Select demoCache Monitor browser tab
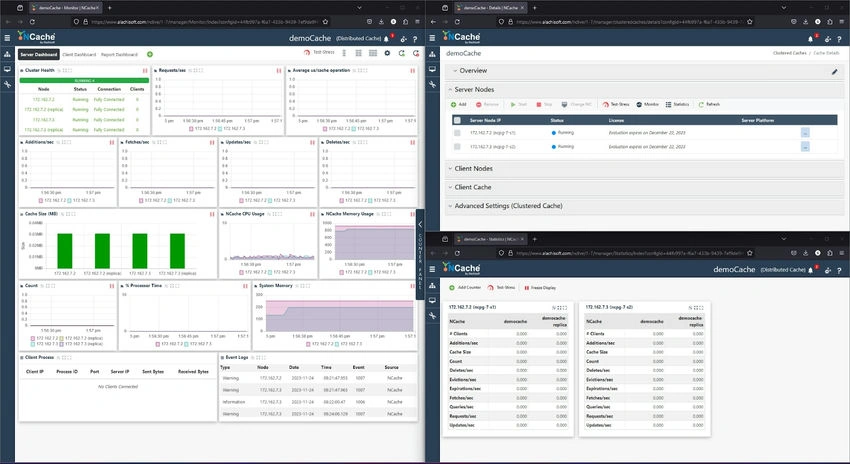Screen dimensions: 850x464 tap(65, 8)
